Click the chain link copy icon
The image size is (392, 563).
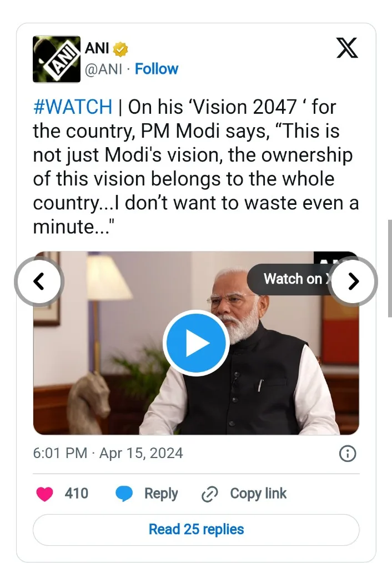click(x=209, y=494)
